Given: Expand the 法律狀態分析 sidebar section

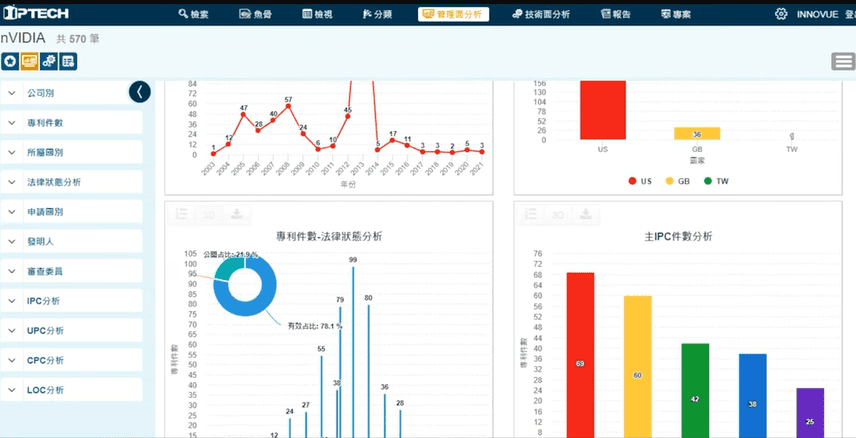Looking at the screenshot, I should [70, 182].
